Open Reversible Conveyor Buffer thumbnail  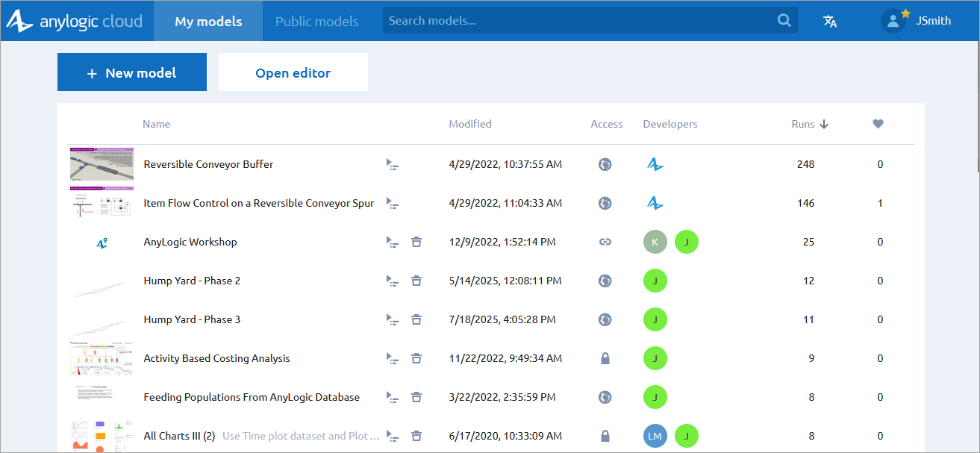(x=102, y=164)
